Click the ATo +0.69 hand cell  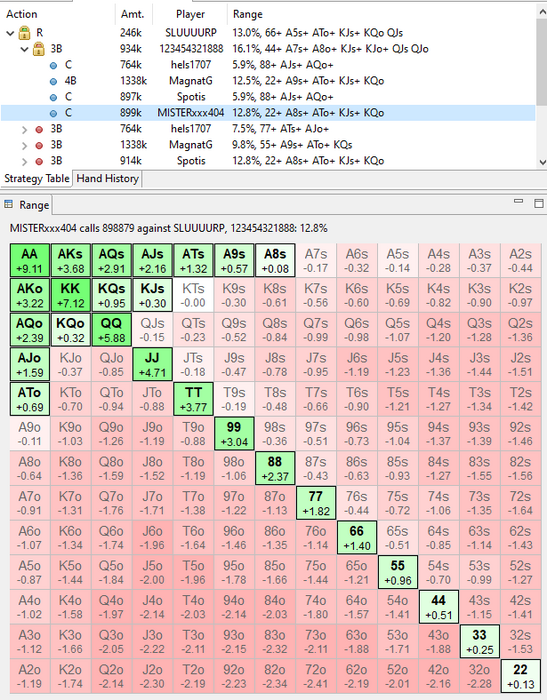point(29,399)
